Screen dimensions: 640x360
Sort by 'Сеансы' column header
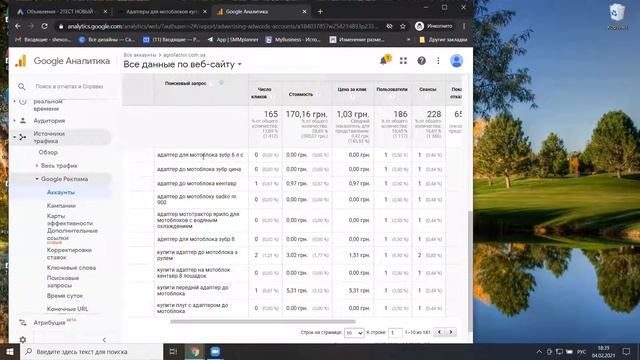428,89
